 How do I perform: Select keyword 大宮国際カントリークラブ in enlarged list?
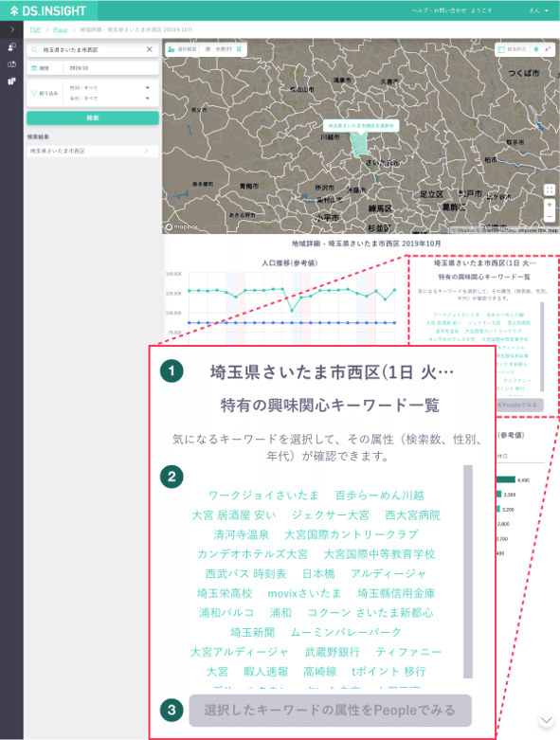click(x=352, y=534)
